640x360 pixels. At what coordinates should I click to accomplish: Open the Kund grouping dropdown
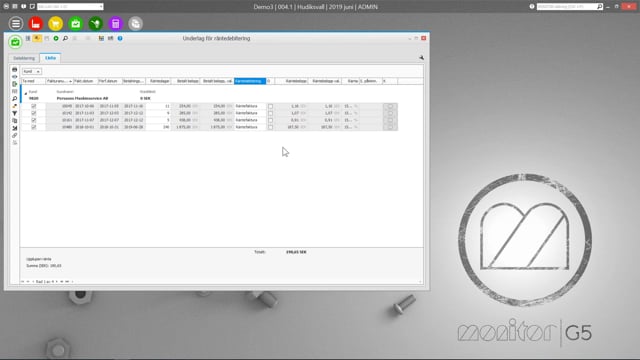point(31,71)
